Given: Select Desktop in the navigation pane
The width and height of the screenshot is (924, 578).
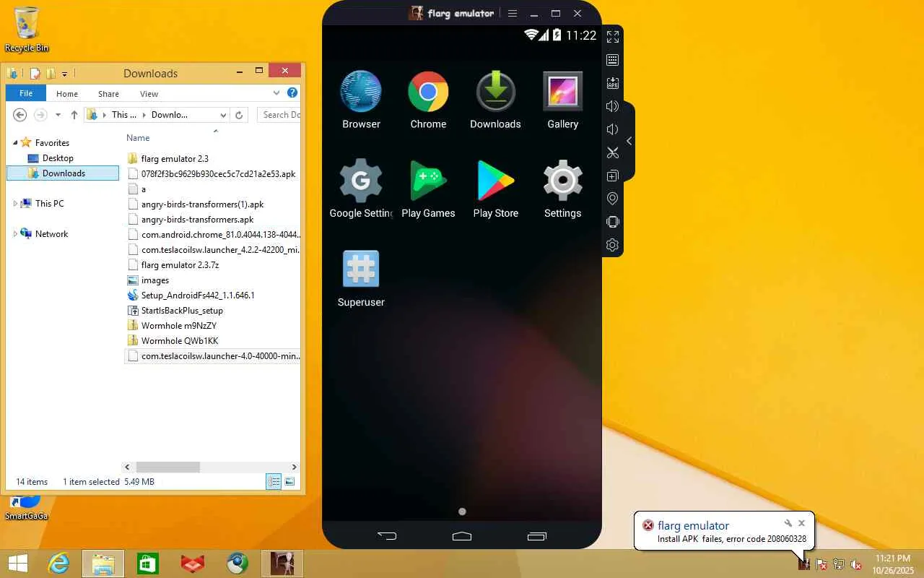Looking at the screenshot, I should [x=58, y=158].
